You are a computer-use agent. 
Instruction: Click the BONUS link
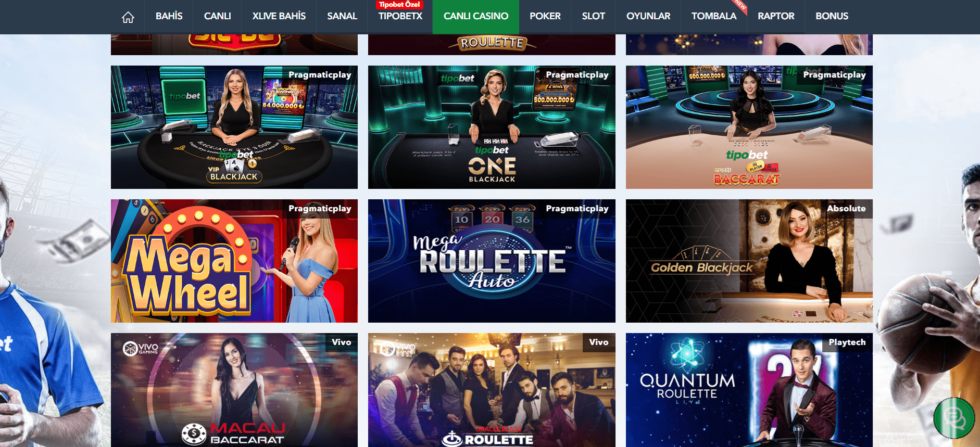tap(832, 16)
